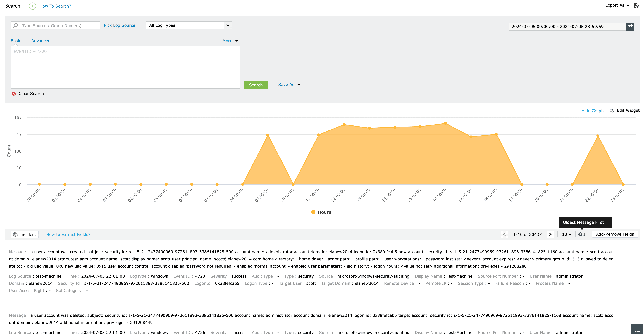Click the How To Search play icon
644x334 pixels.
[32, 6]
